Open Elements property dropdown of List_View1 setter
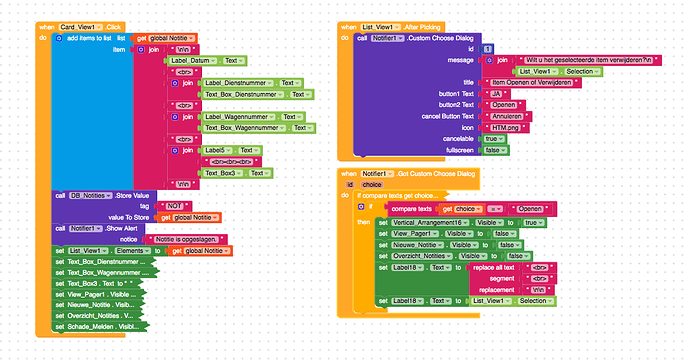690x364 pixels. click(133, 251)
